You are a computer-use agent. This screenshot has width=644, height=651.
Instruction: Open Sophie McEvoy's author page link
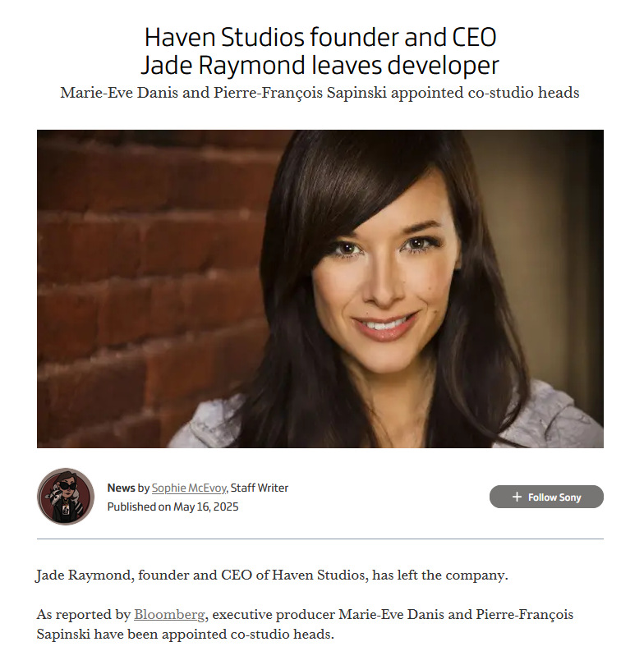(x=189, y=488)
